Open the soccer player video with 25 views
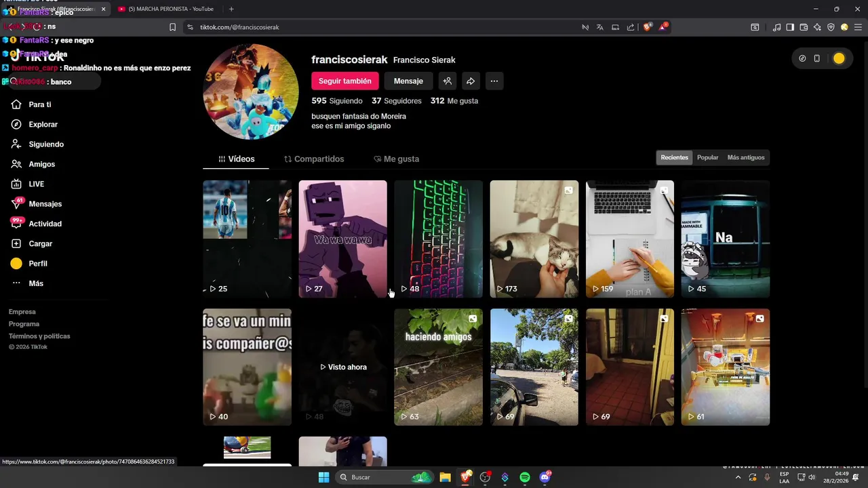 247,239
